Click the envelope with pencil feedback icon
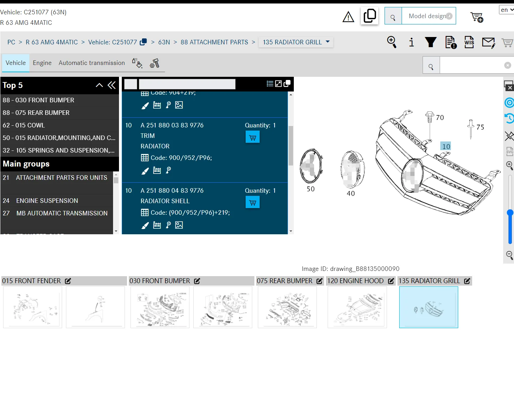 click(489, 43)
